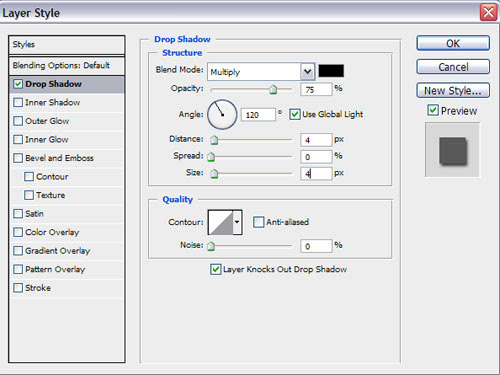Click the Opacity slider handle
The height and width of the screenshot is (375, 500).
point(273,90)
